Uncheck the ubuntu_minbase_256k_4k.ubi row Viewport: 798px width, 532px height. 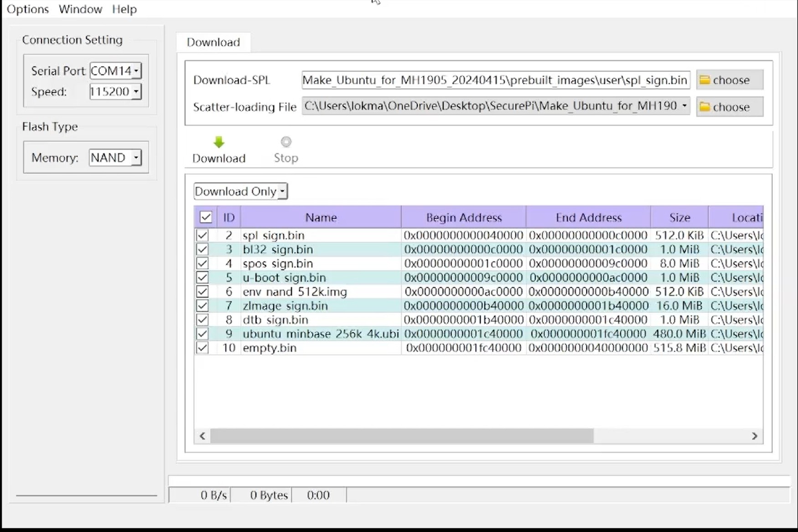[202, 334]
